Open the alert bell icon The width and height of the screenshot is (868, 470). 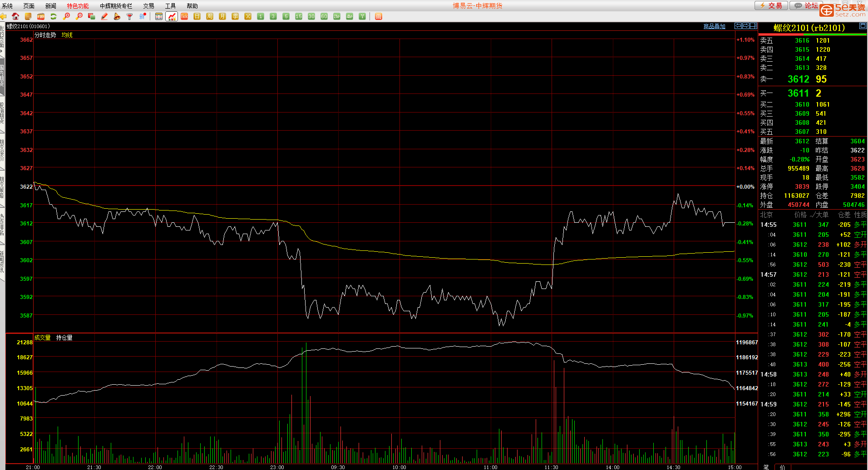tap(117, 16)
